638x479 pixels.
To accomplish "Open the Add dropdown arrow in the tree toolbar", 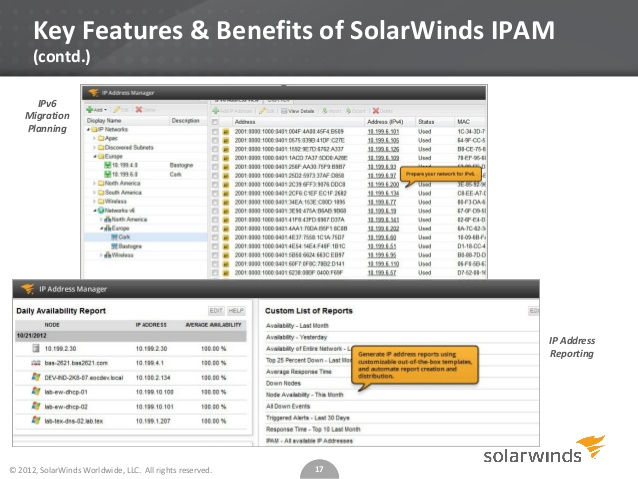I will 105,110.
